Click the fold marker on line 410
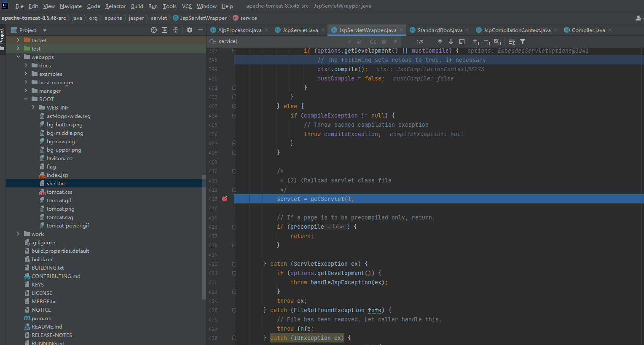The height and width of the screenshot is (345, 644). [x=234, y=171]
